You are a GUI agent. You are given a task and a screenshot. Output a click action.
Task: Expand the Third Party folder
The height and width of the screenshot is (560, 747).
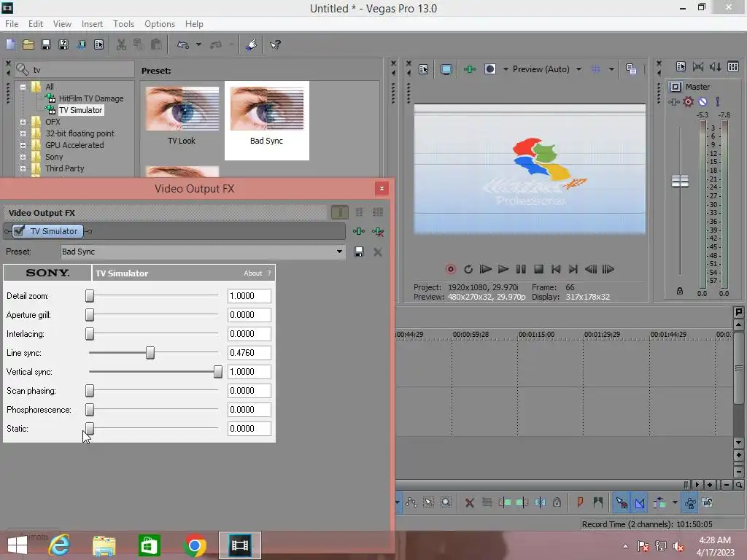pyautogui.click(x=23, y=168)
